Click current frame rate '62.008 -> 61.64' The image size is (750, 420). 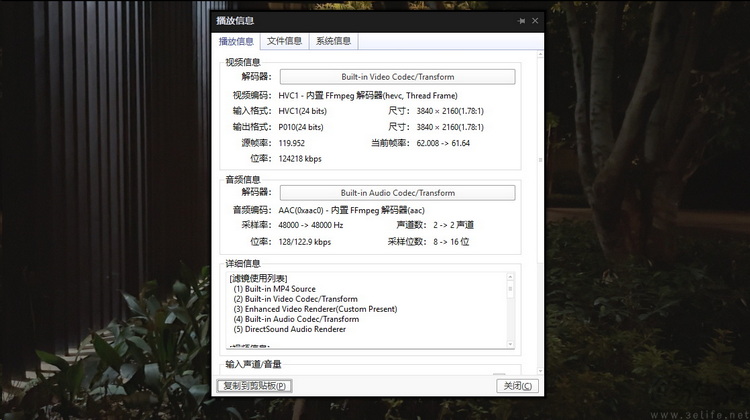443,143
